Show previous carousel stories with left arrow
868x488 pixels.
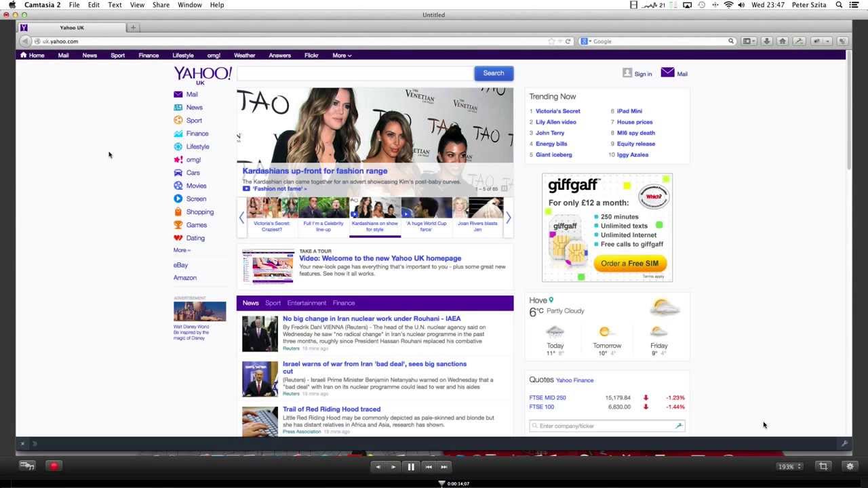tap(241, 218)
